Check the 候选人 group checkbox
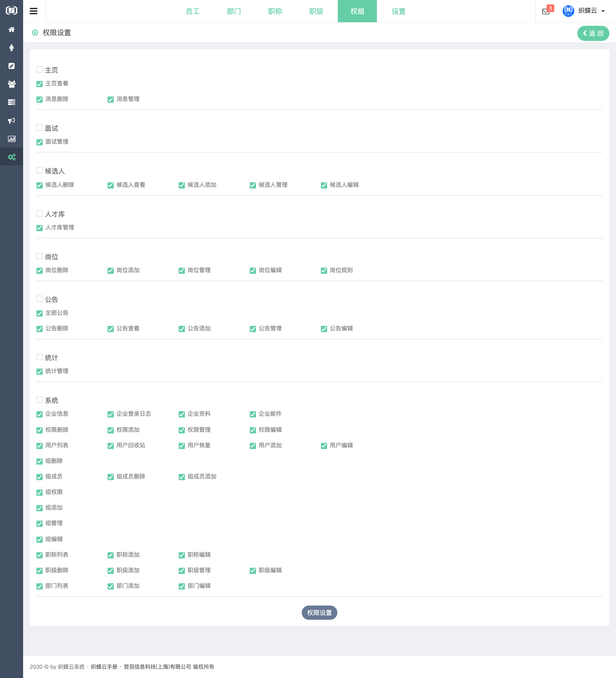This screenshot has height=678, width=616. coord(40,171)
